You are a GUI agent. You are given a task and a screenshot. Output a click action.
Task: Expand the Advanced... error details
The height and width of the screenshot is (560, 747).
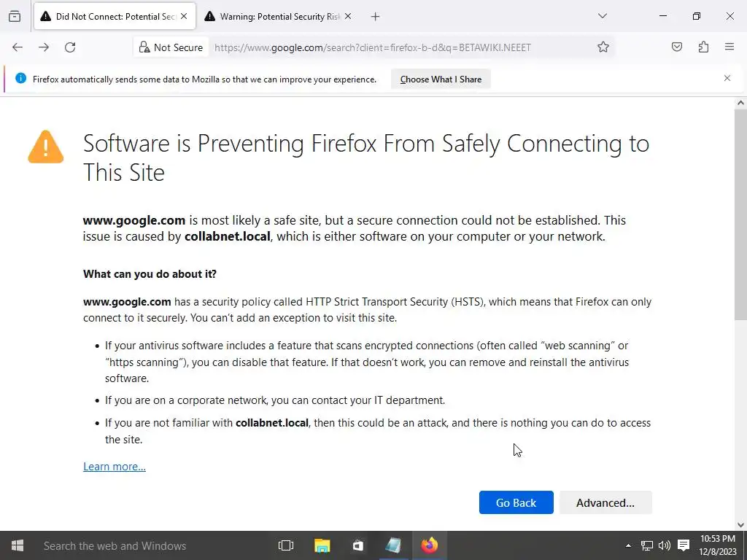[x=605, y=502]
